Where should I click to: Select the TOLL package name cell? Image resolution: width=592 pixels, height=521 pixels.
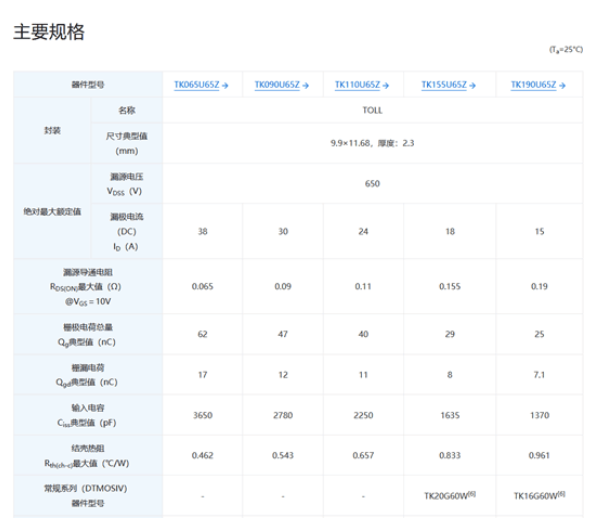(x=373, y=110)
